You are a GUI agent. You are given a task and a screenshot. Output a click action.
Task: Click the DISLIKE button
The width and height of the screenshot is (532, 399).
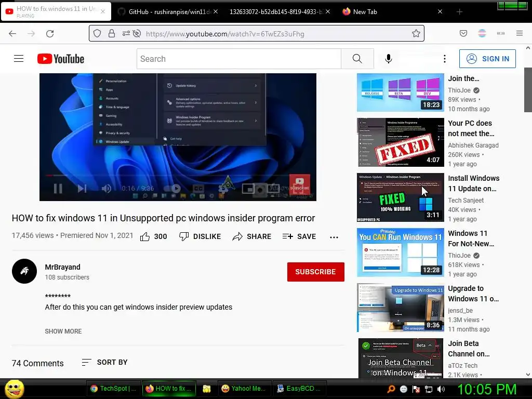tap(200, 236)
